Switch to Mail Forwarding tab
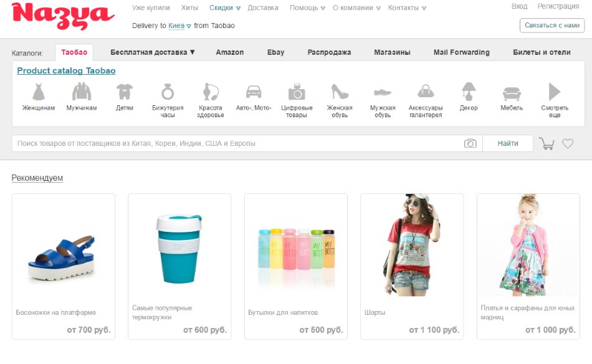This screenshot has height=364, width=592. (461, 52)
